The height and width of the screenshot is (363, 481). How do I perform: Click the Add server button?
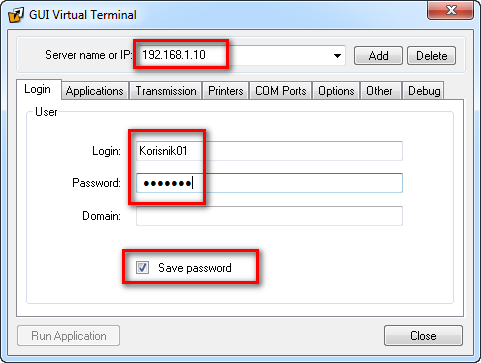pyautogui.click(x=378, y=56)
